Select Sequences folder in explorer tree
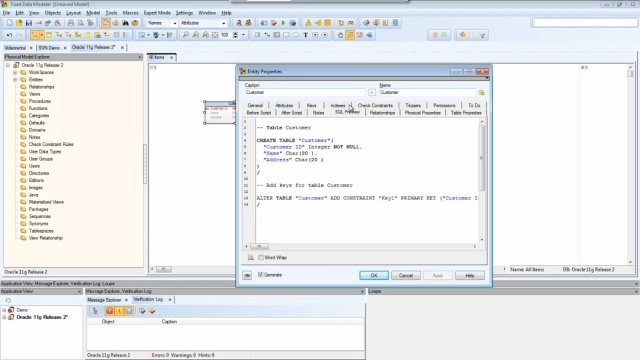The image size is (640, 360). 40,217
